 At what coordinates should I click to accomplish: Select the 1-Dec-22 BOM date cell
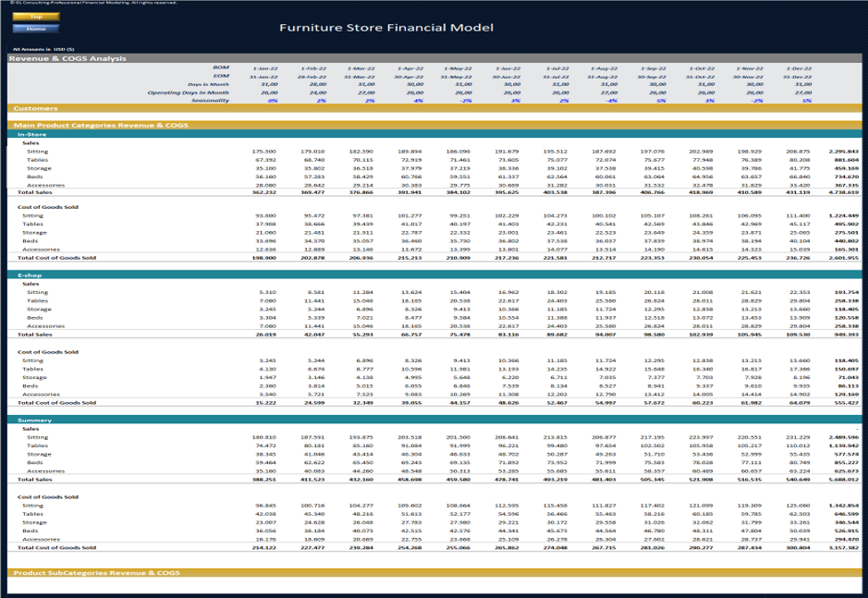799,68
